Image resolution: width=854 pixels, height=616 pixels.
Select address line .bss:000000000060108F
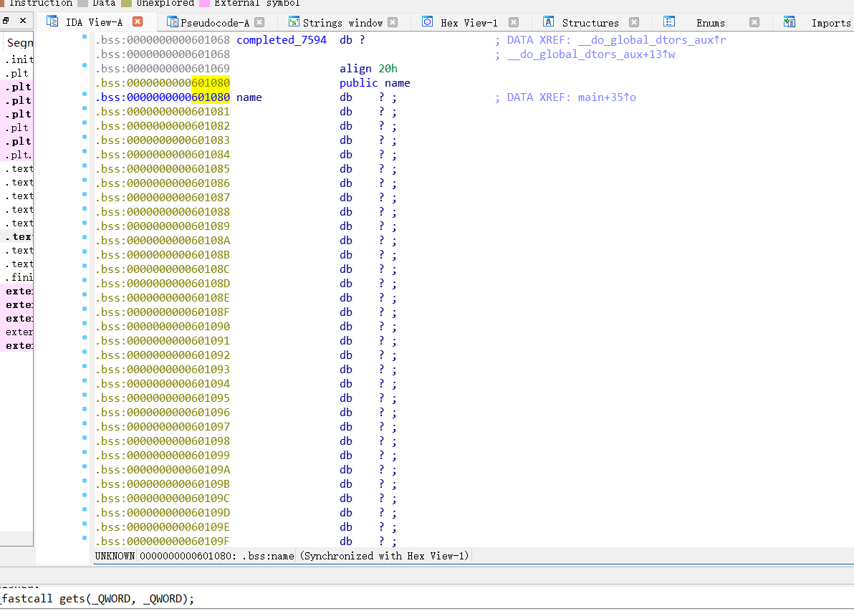click(x=163, y=312)
